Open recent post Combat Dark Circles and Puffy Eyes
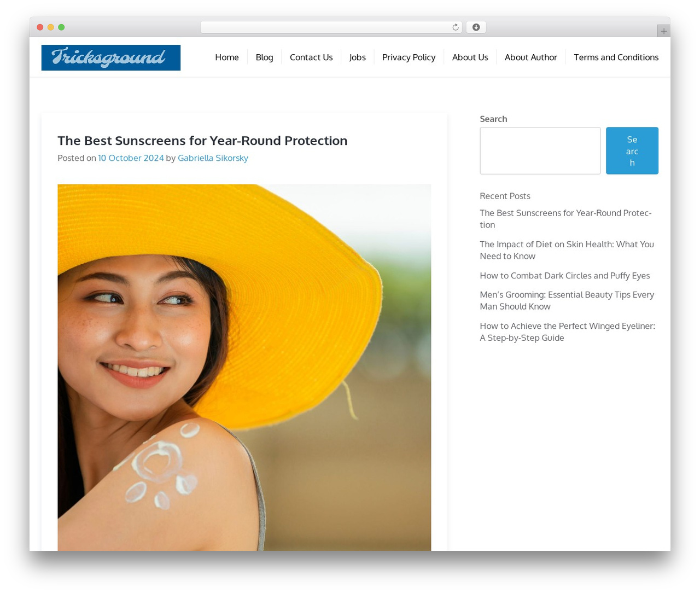 [565, 276]
